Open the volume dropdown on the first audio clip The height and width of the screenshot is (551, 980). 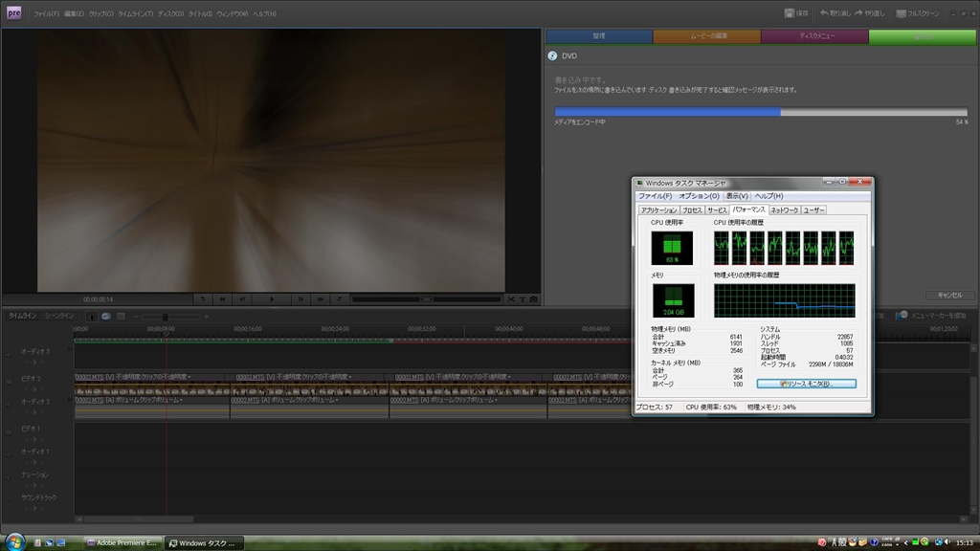(x=181, y=399)
